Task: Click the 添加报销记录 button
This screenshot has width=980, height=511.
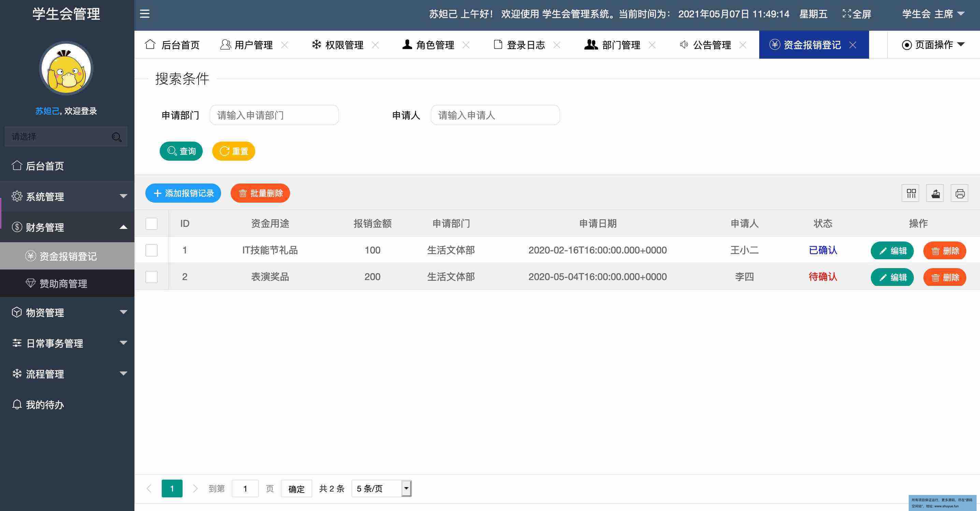Action: 183,193
